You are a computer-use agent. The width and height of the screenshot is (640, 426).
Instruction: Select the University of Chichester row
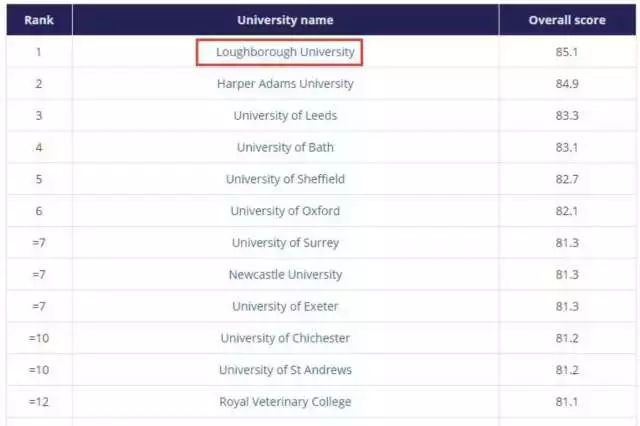click(285, 339)
